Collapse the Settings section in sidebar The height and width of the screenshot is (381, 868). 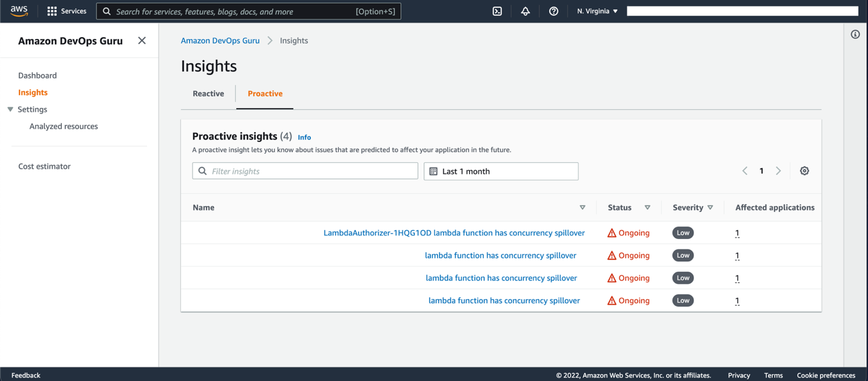(10, 109)
